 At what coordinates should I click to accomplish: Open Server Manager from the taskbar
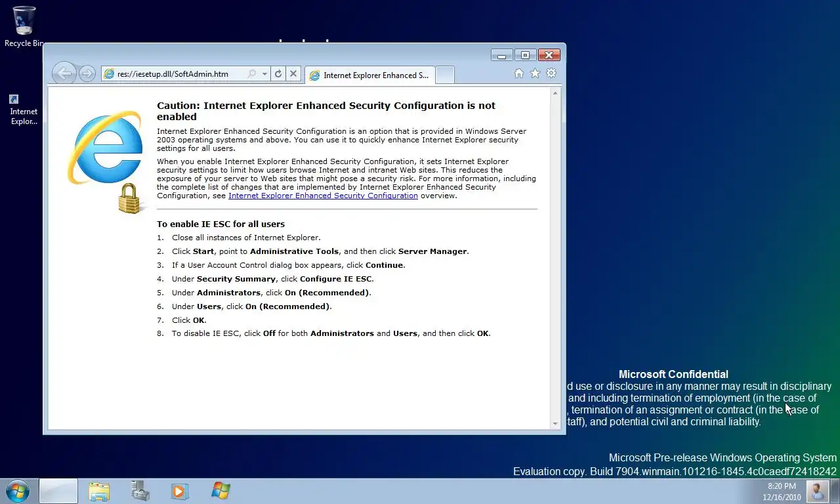click(140, 491)
